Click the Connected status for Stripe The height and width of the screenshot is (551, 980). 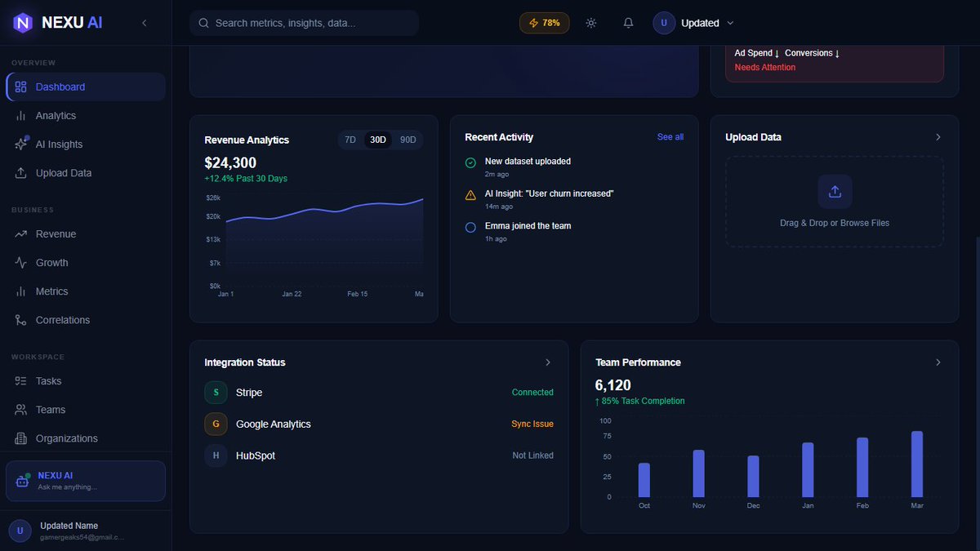[532, 393]
